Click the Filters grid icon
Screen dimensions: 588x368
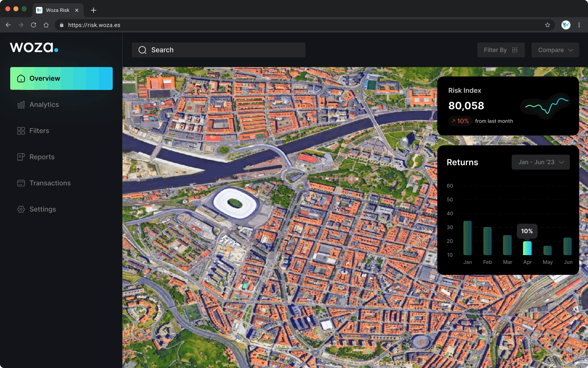click(x=21, y=131)
